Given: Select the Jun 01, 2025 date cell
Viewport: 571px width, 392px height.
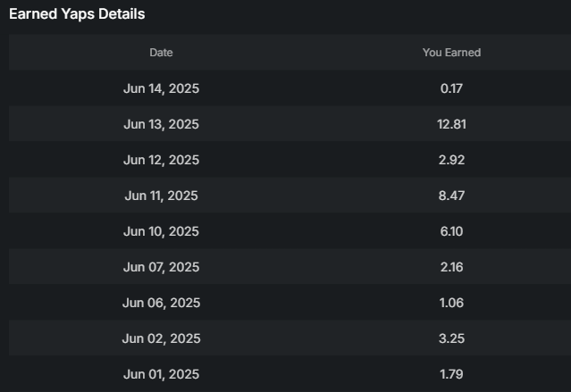Looking at the screenshot, I should (x=161, y=374).
